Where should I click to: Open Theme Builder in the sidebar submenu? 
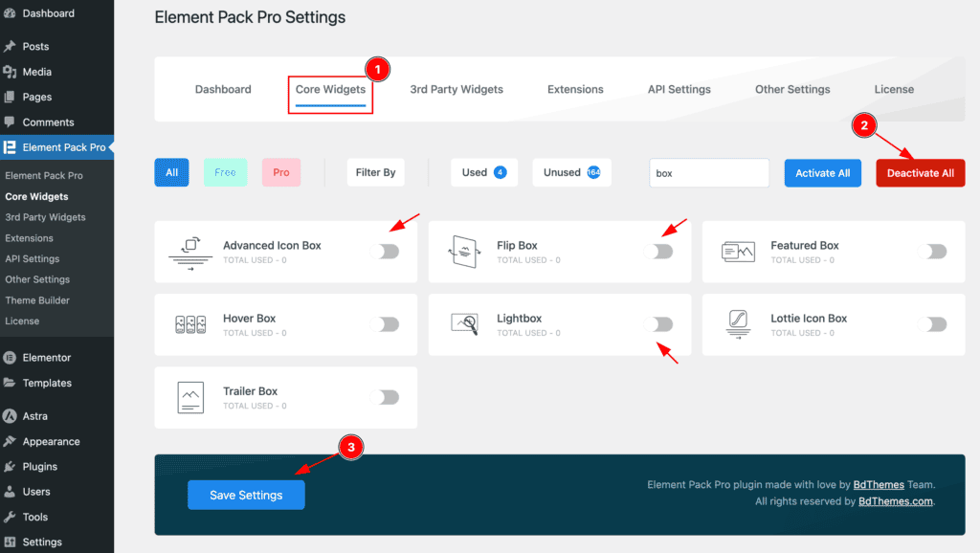(37, 299)
